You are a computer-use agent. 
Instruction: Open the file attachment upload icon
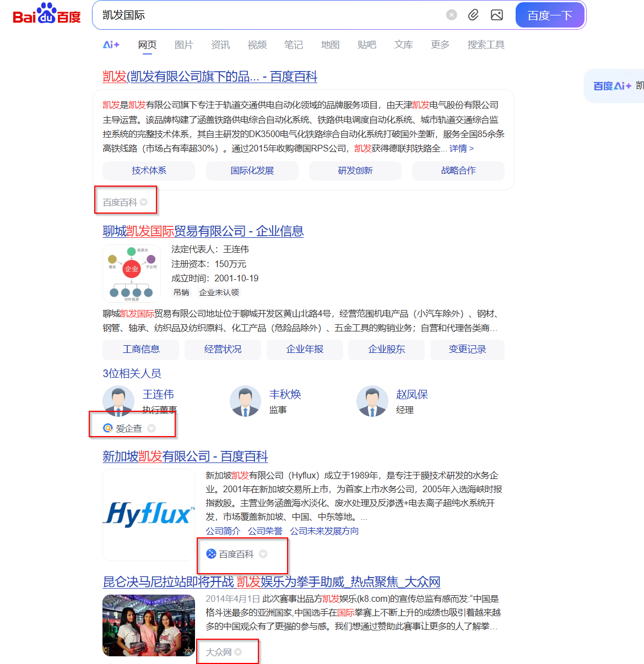(473, 15)
